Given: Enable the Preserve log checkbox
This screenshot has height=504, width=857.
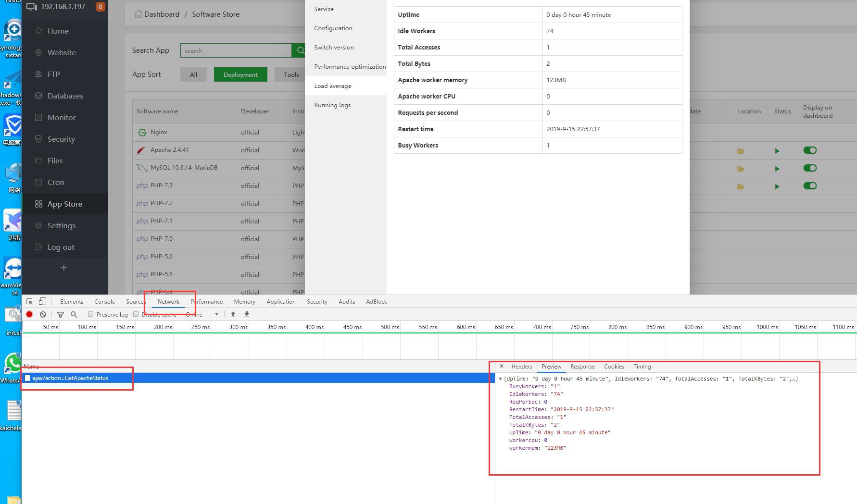Looking at the screenshot, I should click(90, 314).
